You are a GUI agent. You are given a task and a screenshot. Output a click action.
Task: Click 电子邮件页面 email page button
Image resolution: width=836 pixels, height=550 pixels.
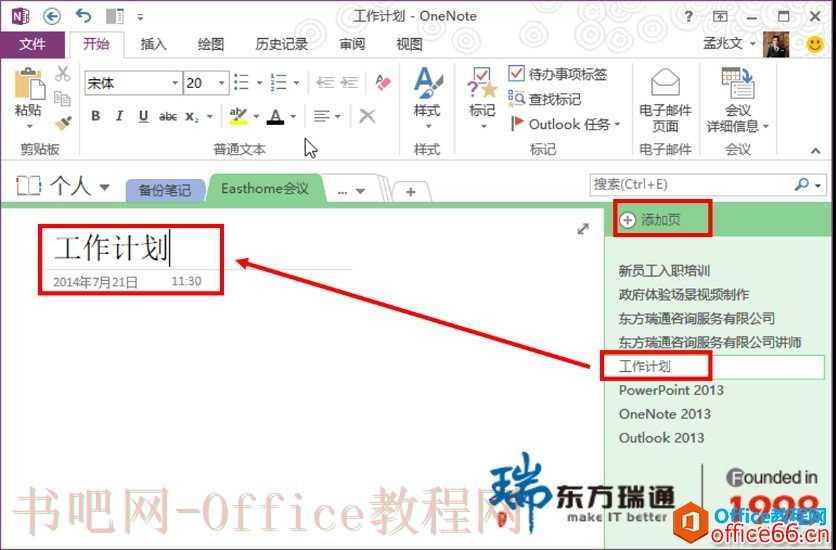pos(665,101)
